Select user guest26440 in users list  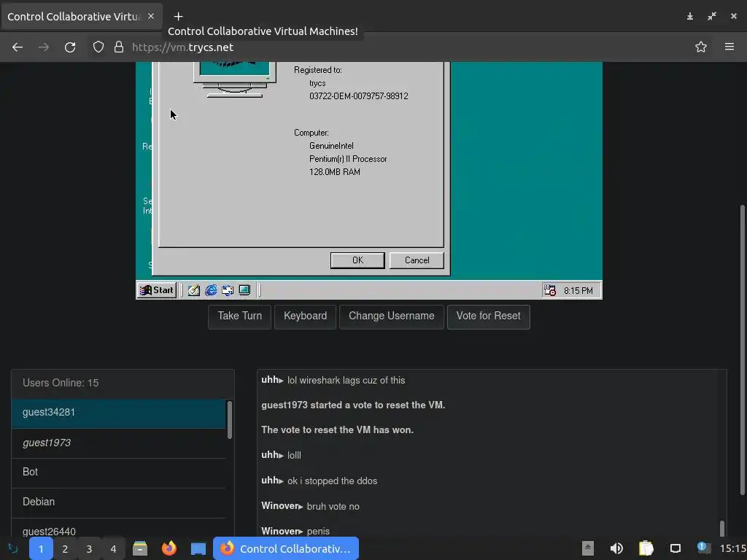[118, 529]
